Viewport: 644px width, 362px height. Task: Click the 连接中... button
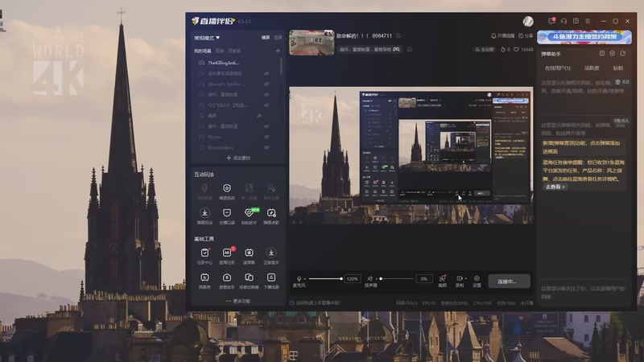[x=509, y=282]
